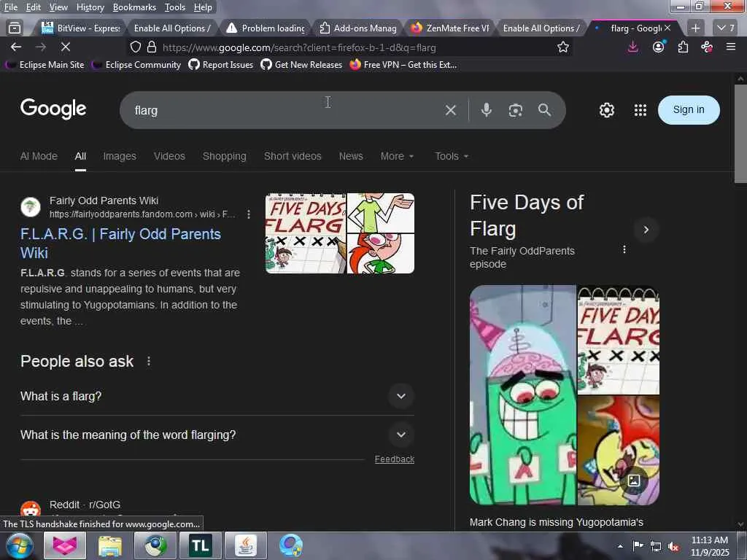
Task: Open Firefox account icon
Action: pyautogui.click(x=659, y=47)
